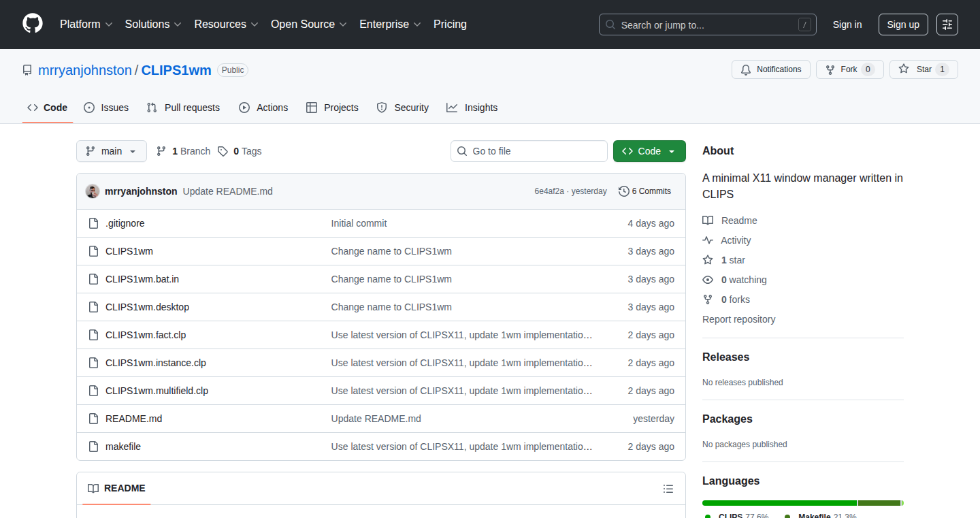This screenshot has height=518, width=980.
Task: Switch to the Security tab
Action: point(402,108)
